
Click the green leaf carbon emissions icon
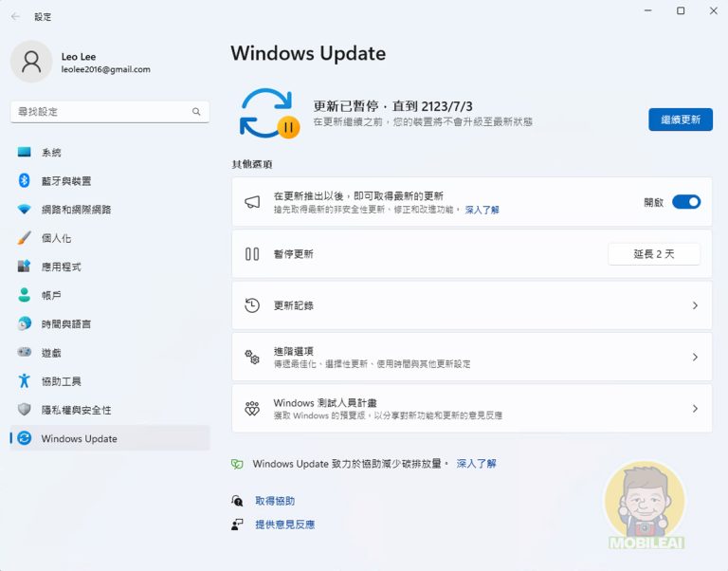click(237, 464)
